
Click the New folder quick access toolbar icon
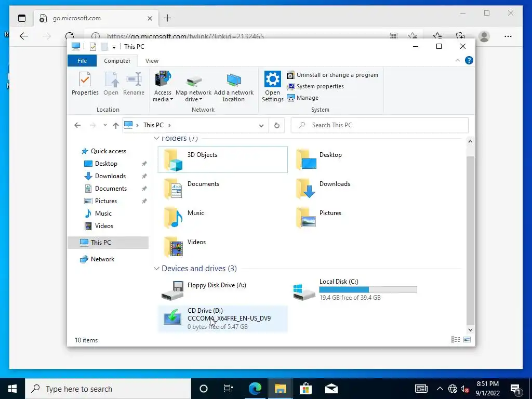click(104, 46)
